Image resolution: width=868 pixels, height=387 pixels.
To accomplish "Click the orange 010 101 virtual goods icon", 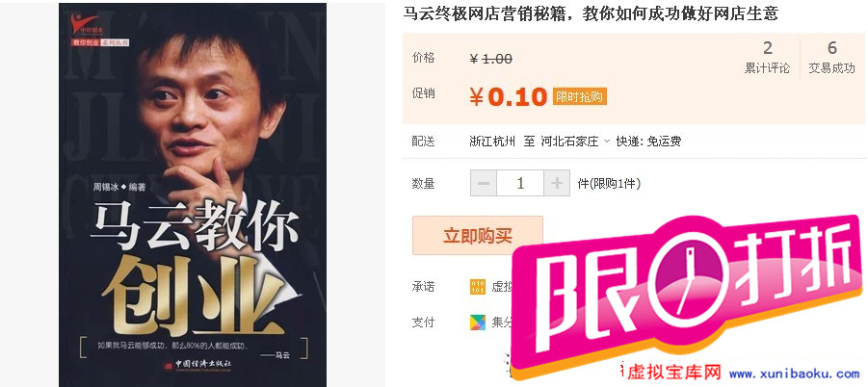I will click(x=478, y=287).
